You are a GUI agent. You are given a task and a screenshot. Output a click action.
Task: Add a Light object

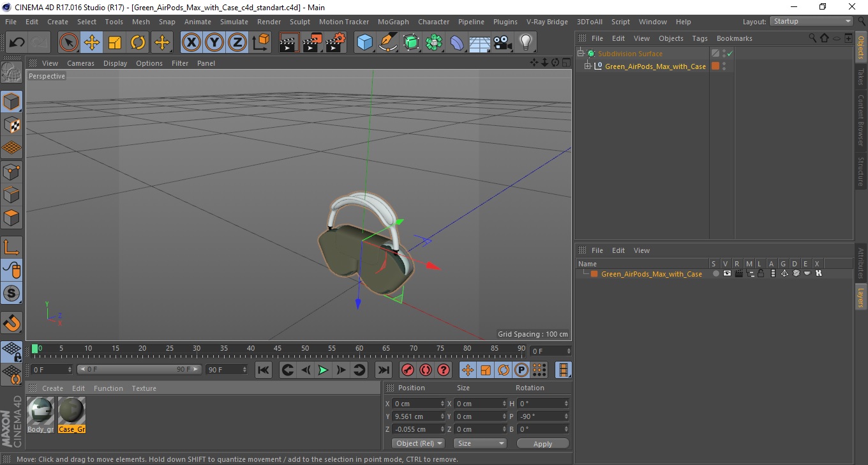(x=526, y=43)
